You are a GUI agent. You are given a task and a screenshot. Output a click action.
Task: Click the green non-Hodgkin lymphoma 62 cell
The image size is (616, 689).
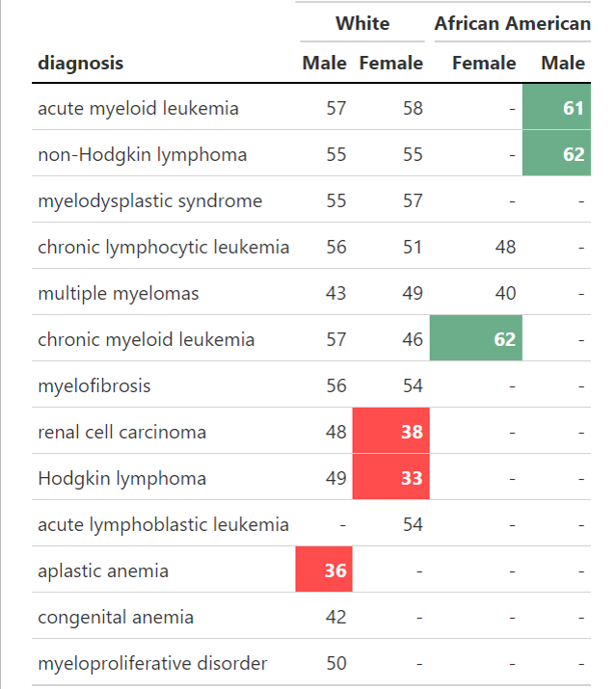coord(557,154)
